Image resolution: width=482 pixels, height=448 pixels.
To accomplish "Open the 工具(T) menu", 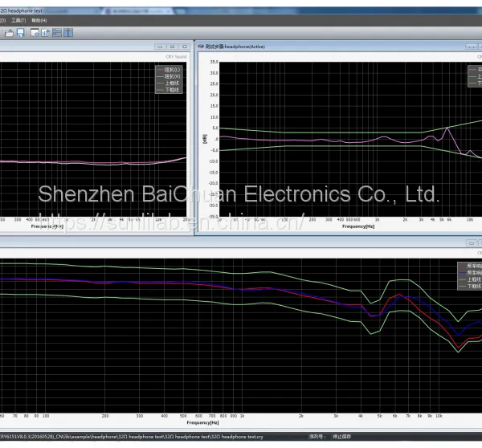I will [18, 20].
